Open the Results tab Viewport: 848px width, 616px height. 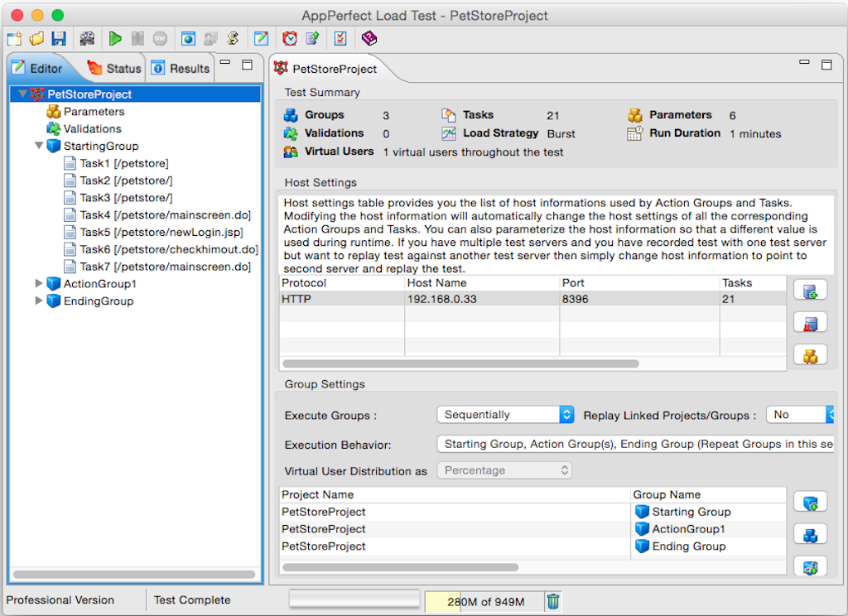181,68
